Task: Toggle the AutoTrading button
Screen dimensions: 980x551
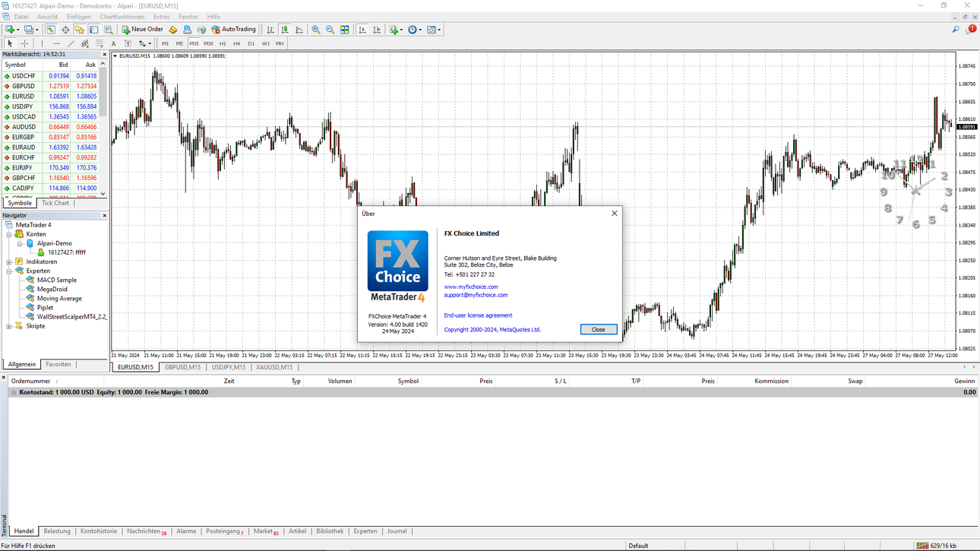Action: click(x=234, y=30)
